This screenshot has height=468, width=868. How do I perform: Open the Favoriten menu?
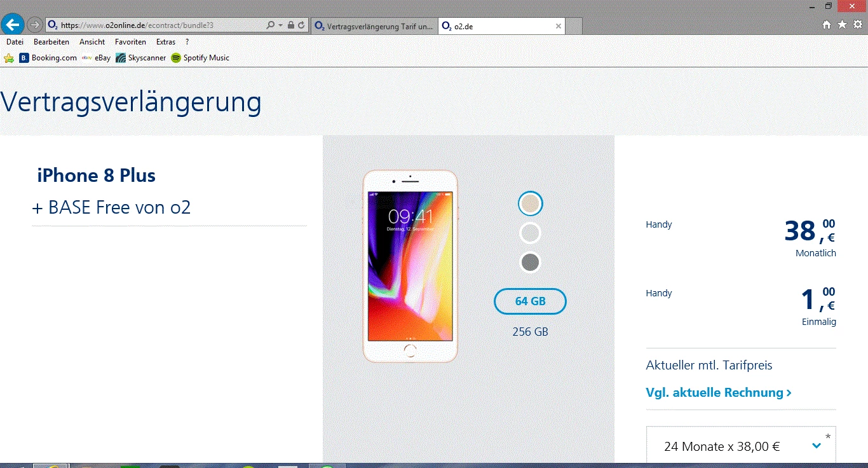[130, 41]
